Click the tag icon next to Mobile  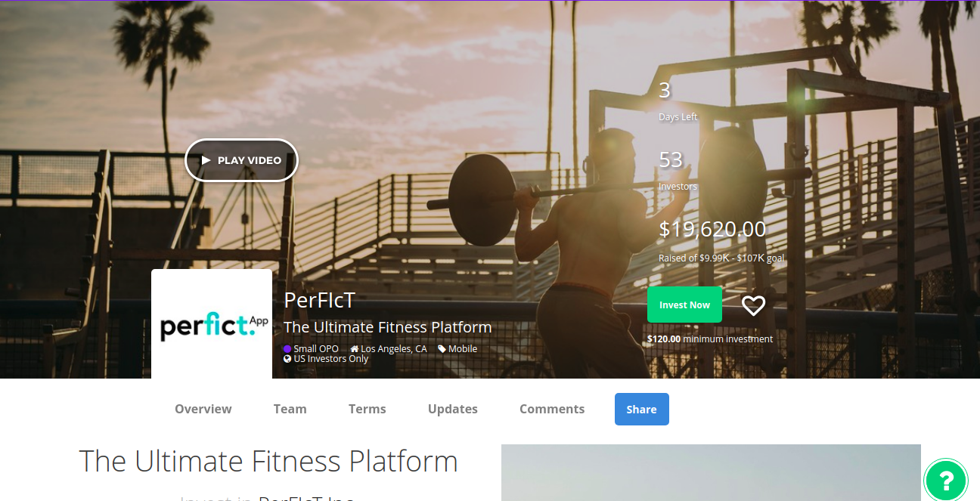coord(442,349)
